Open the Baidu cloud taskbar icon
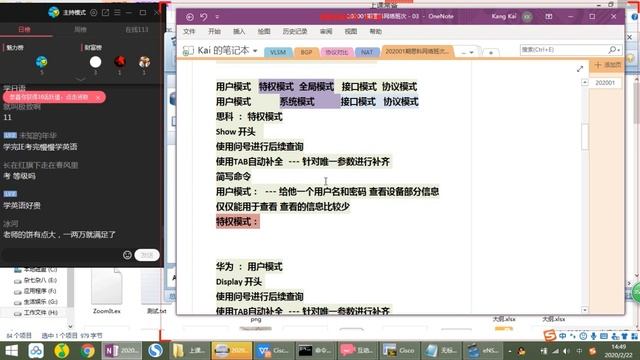 click(x=36, y=351)
